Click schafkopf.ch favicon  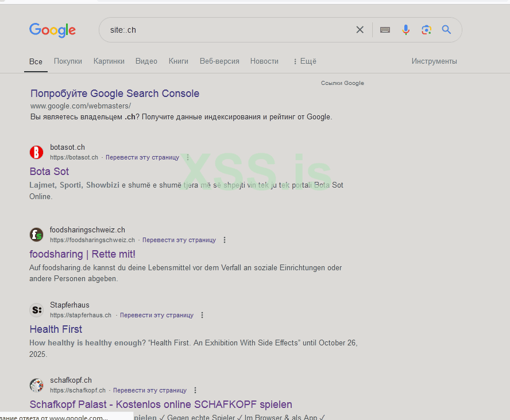[36, 385]
